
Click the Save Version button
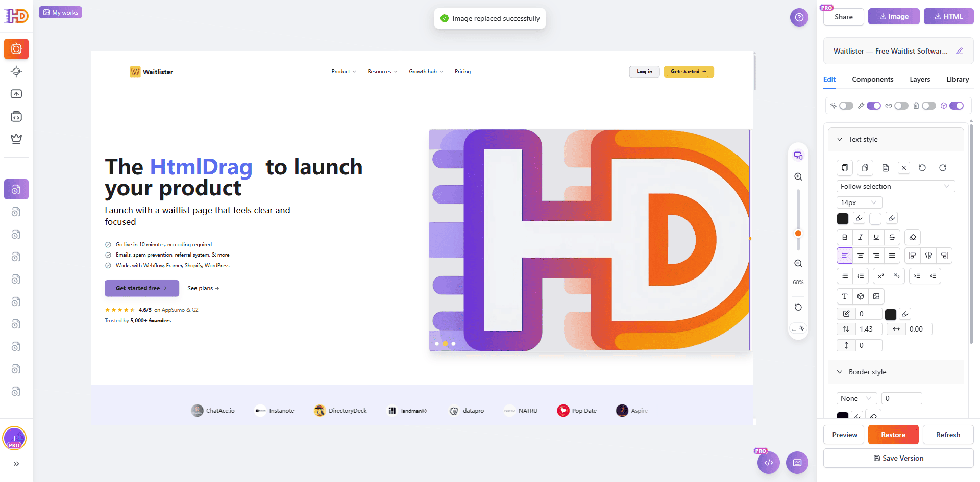pyautogui.click(x=898, y=458)
